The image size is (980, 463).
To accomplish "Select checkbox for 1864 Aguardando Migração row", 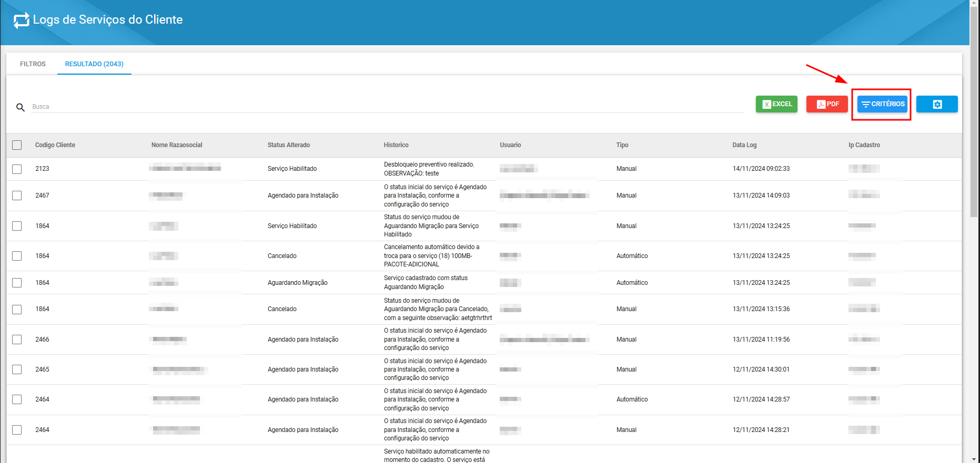I will coord(17,283).
